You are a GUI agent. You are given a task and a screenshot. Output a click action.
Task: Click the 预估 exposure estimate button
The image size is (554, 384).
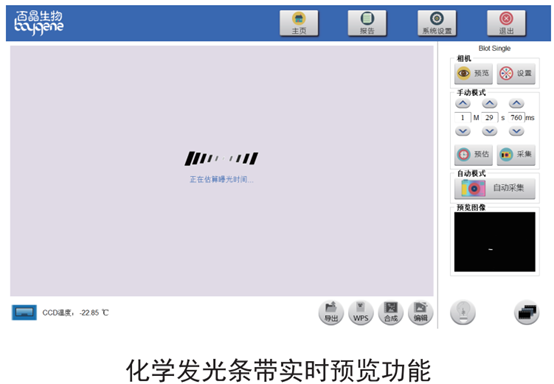[x=473, y=155]
